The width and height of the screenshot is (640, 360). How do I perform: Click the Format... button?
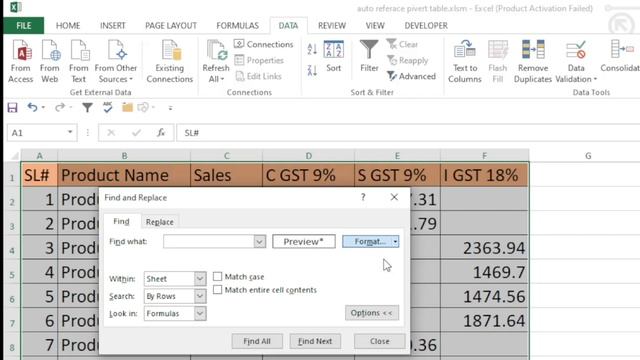click(368, 242)
